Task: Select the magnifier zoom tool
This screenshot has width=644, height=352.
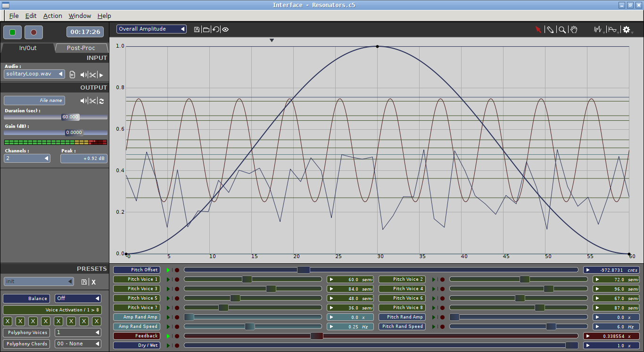Action: point(562,29)
